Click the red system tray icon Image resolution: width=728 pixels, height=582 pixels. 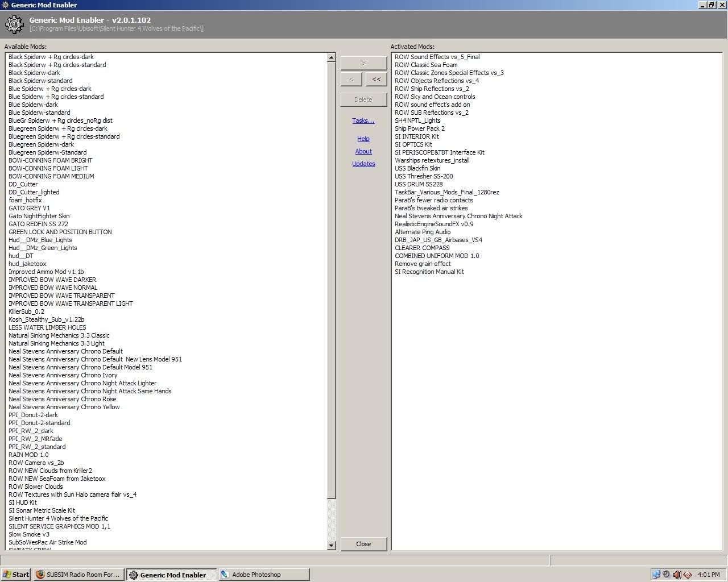pyautogui.click(x=687, y=575)
